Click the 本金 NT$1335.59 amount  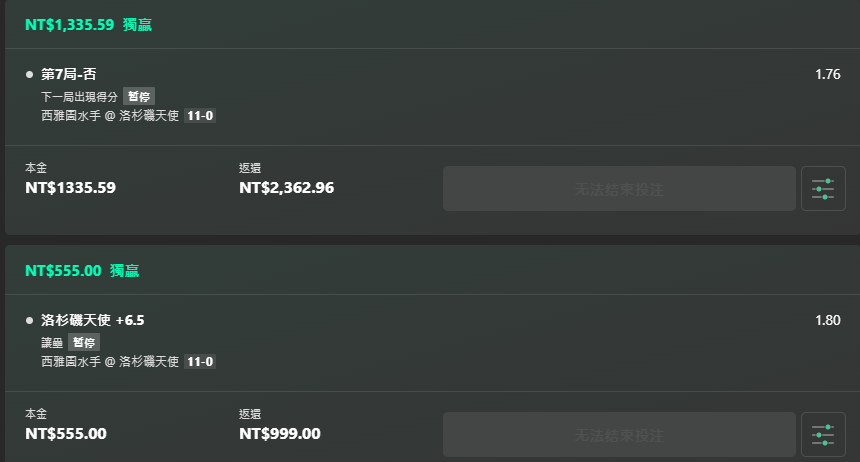[70, 188]
